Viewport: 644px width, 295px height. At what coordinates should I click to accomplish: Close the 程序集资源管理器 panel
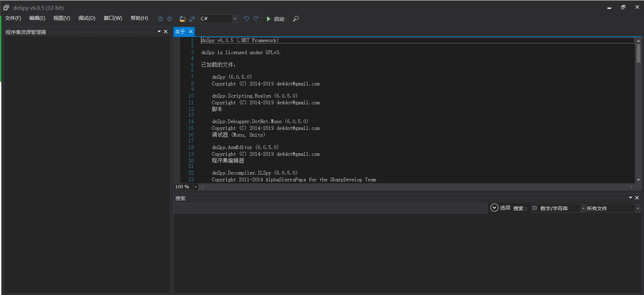166,32
